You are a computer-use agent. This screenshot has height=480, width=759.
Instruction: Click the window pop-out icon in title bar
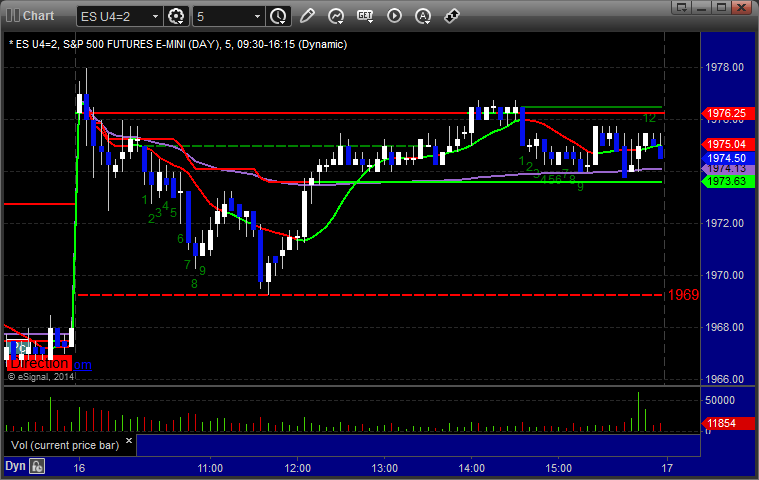coord(682,7)
